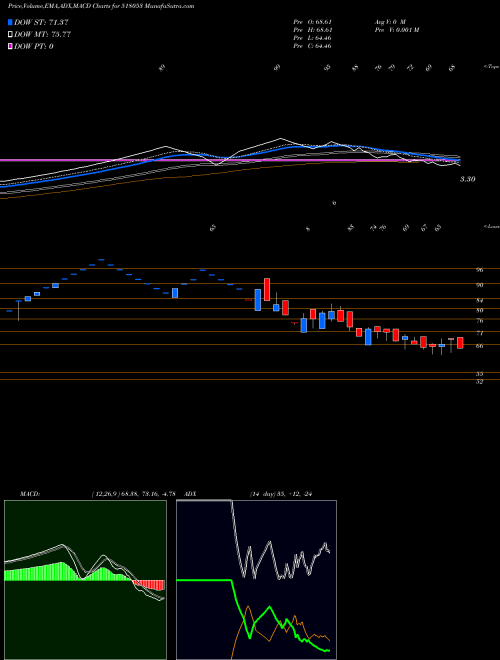The image size is (500, 660).
Task: Click the 76 price axis label
Action: [x=479, y=321]
